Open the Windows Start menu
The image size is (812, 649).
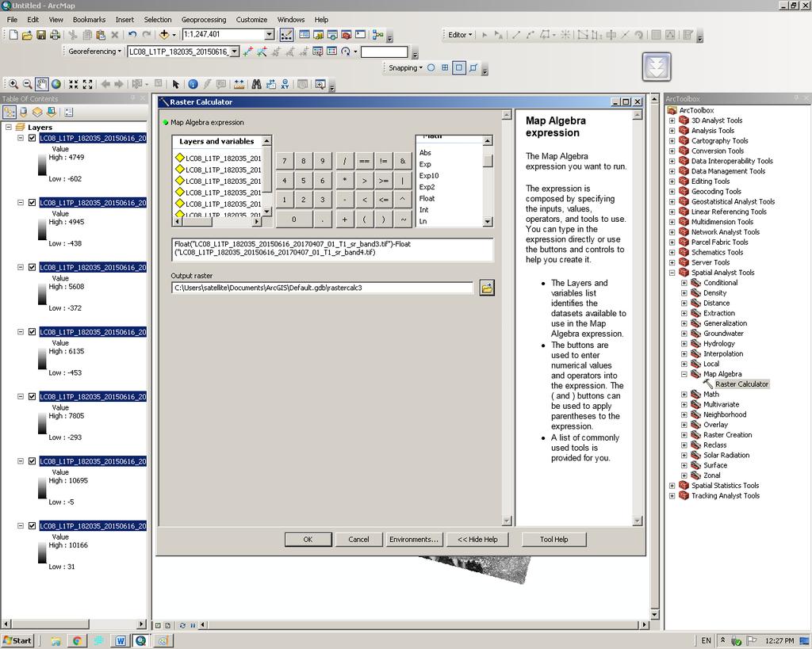[17, 641]
